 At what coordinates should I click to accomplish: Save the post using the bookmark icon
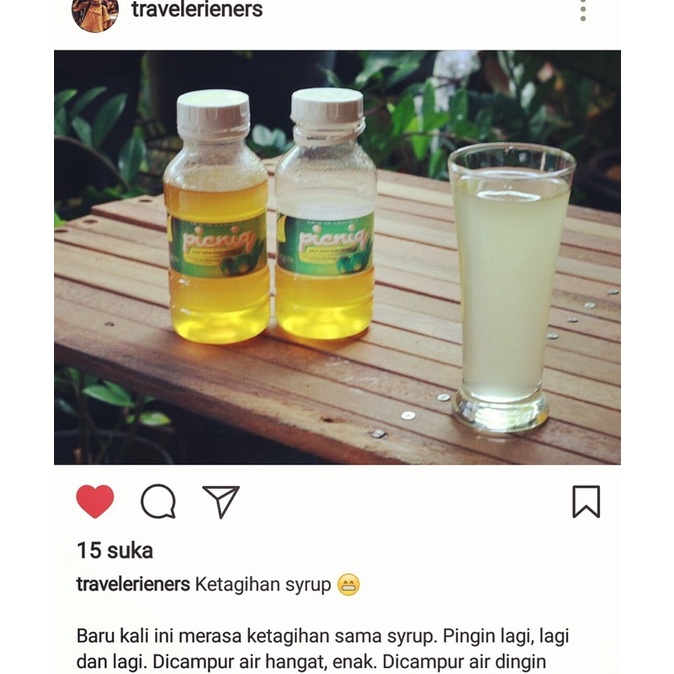586,502
